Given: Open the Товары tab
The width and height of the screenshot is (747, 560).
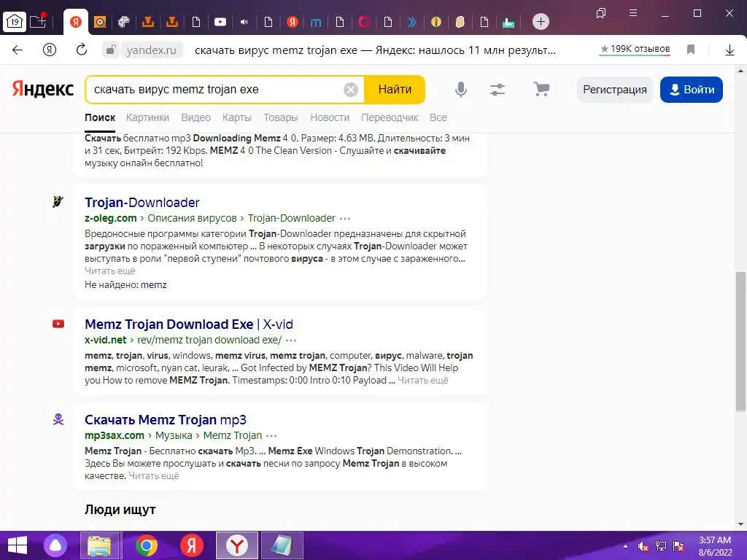Looking at the screenshot, I should click(281, 117).
